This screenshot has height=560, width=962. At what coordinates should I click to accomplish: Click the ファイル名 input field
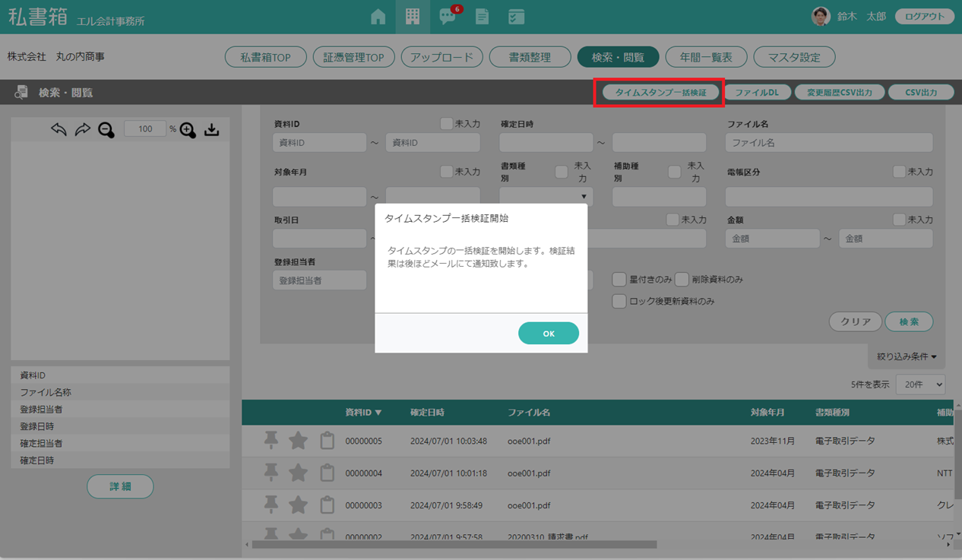pyautogui.click(x=829, y=142)
